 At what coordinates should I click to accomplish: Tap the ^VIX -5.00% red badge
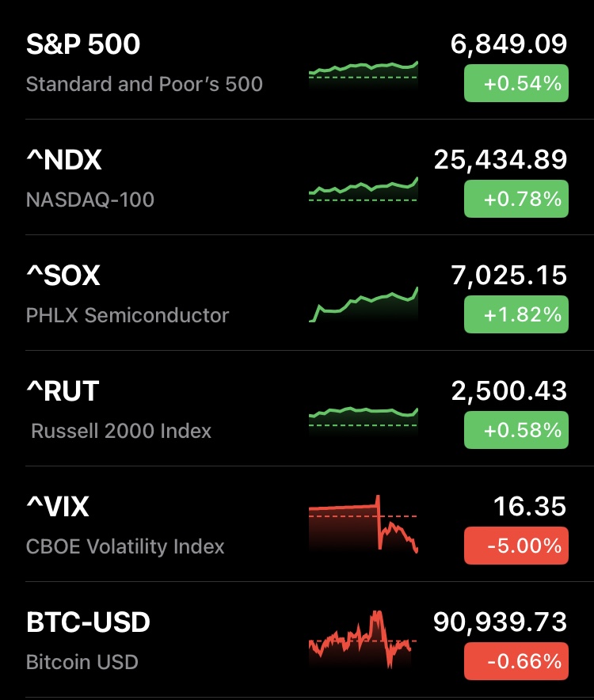coord(516,546)
